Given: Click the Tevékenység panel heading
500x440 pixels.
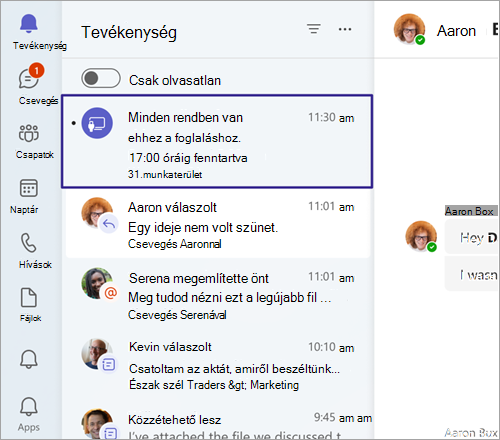Looking at the screenshot, I should (x=129, y=33).
